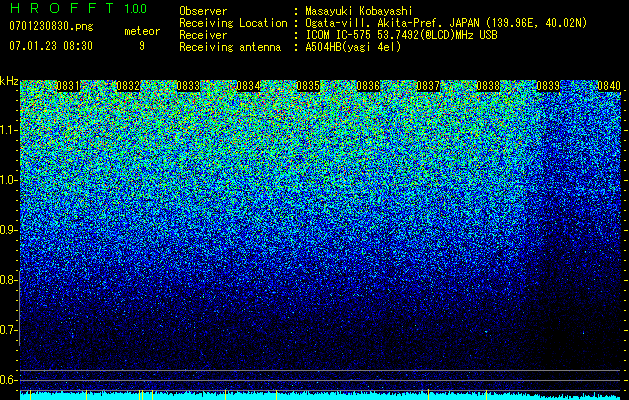Click the 'Receiver' field label
The height and width of the screenshot is (400, 629).
203,35
